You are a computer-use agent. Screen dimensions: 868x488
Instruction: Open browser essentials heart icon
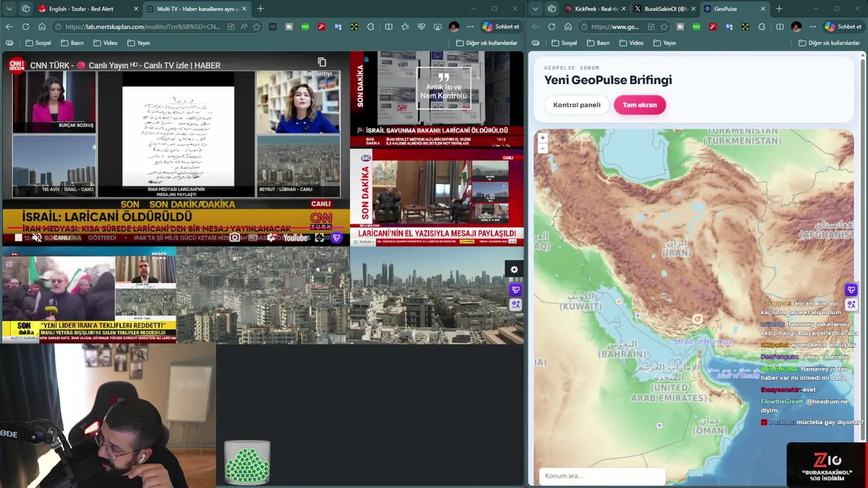(421, 26)
